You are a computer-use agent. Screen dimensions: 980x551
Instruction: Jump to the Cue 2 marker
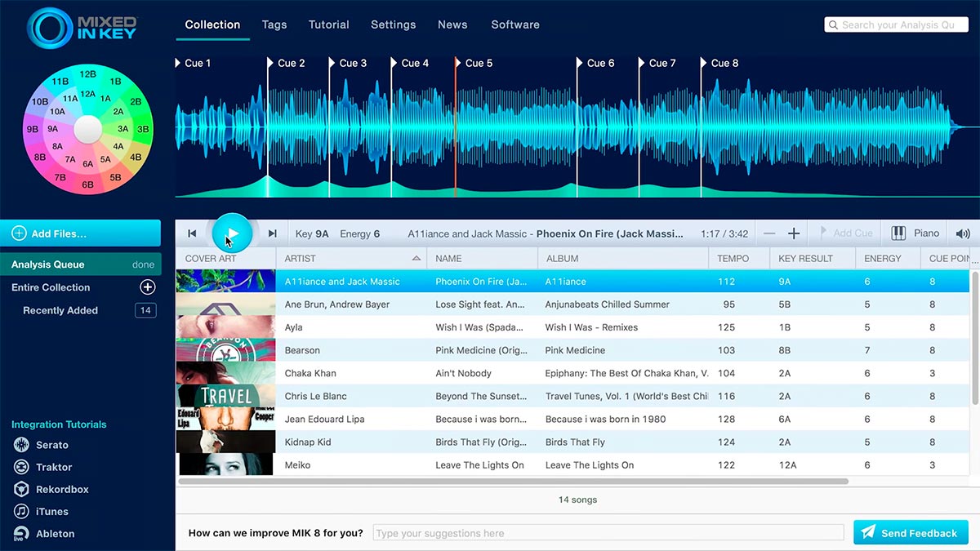[x=287, y=63]
